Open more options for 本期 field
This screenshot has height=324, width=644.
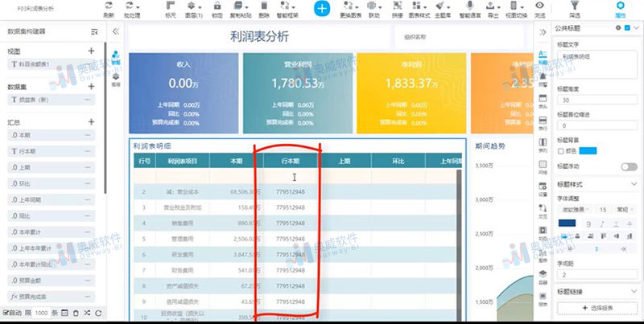click(x=88, y=135)
